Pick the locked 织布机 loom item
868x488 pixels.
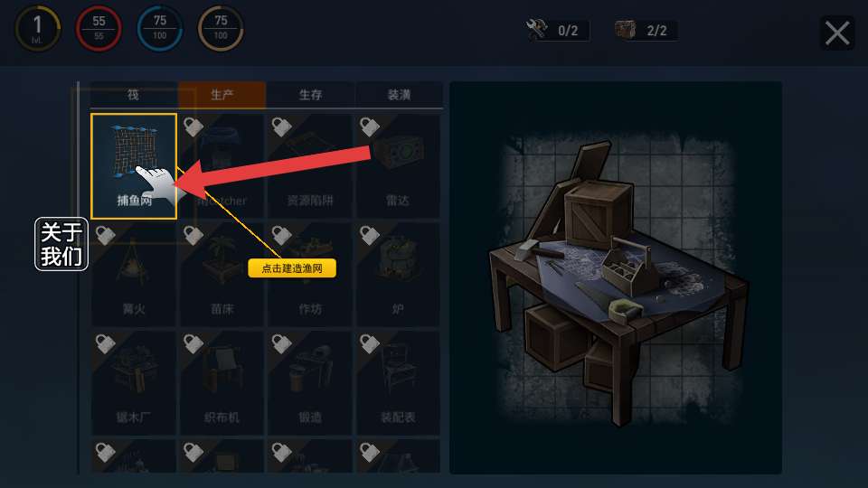click(222, 383)
